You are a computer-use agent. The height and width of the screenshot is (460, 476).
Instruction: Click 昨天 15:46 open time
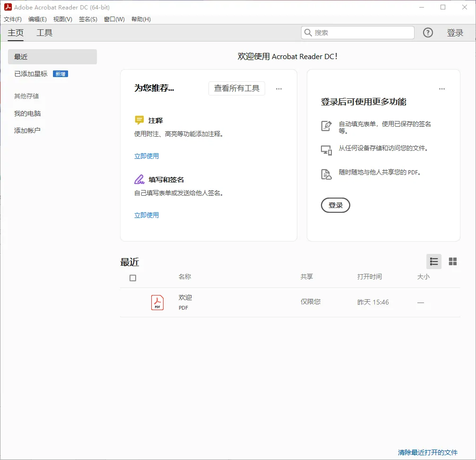pyautogui.click(x=373, y=302)
